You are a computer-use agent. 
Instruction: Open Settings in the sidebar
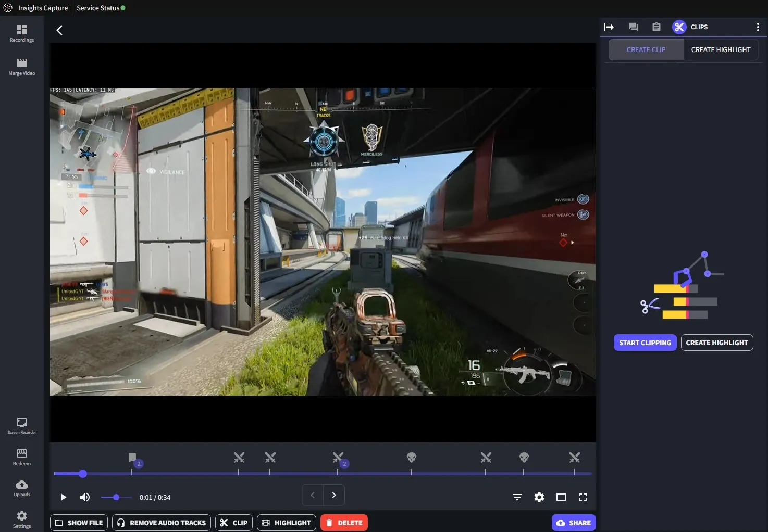(x=21, y=520)
